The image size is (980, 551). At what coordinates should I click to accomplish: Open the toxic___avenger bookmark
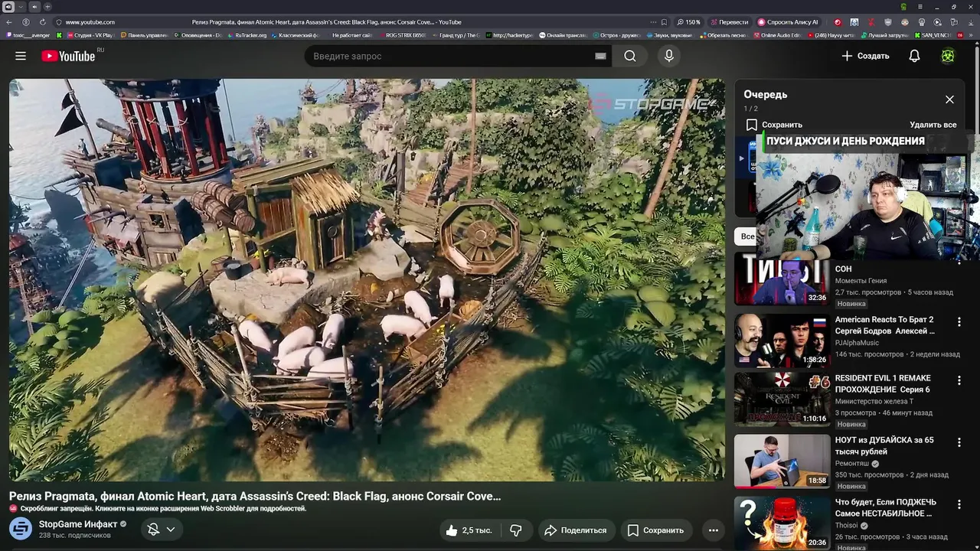pos(28,35)
